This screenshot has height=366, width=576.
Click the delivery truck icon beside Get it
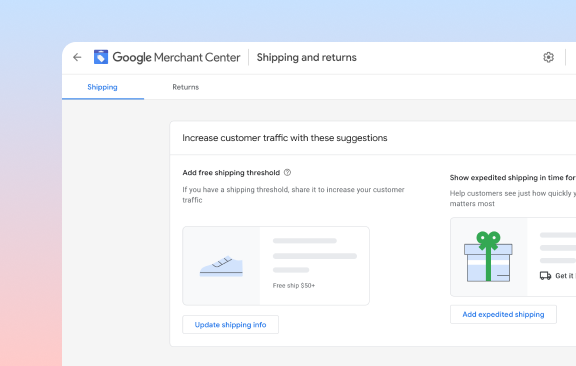point(545,276)
